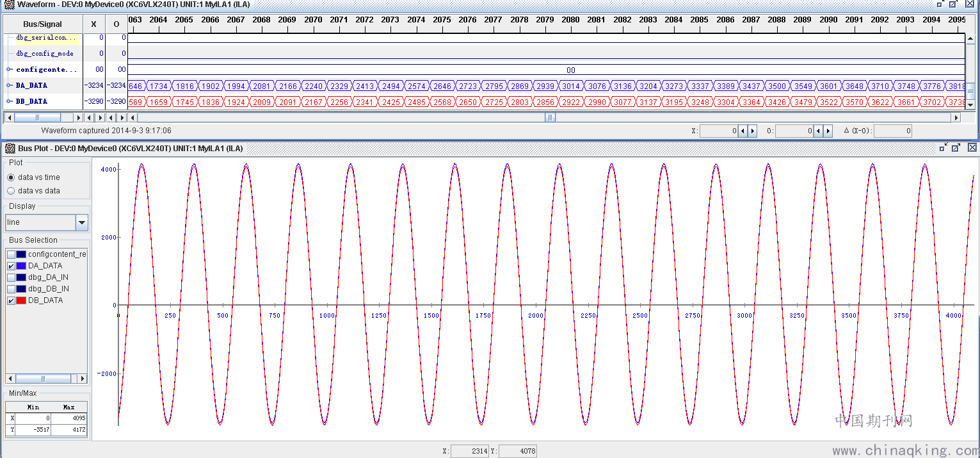The height and width of the screenshot is (458, 980).
Task: Click Bus Selection list scrollbar right arrow
Action: point(83,378)
